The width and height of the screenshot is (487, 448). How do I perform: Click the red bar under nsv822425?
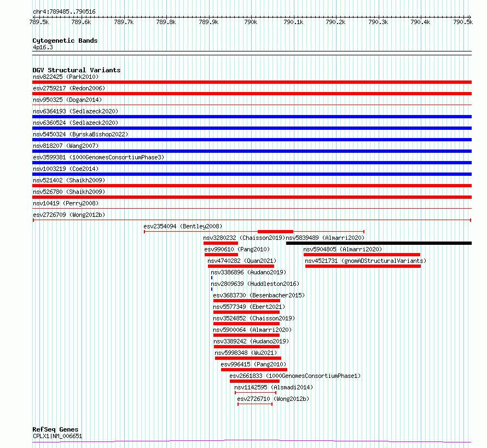tap(252, 82)
